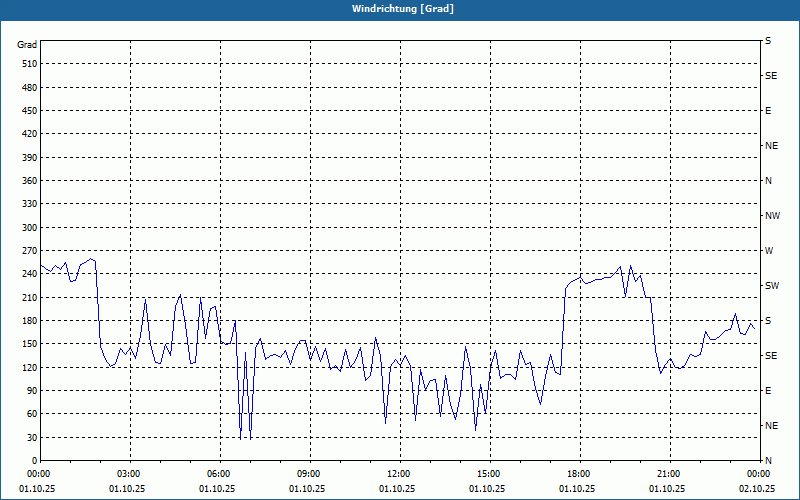Pick the 01.10.25 date under 18:00

pyautogui.click(x=577, y=489)
